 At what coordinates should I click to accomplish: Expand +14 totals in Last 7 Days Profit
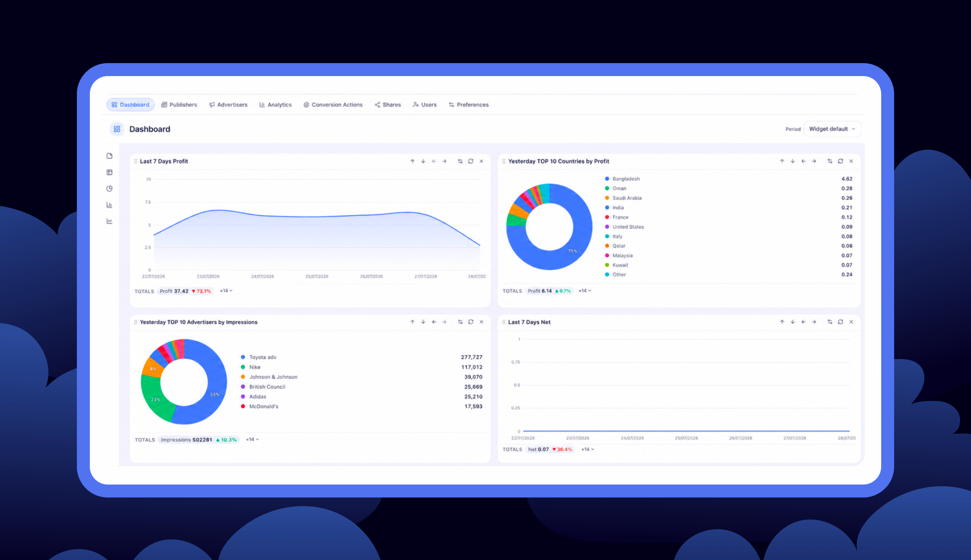tap(226, 291)
